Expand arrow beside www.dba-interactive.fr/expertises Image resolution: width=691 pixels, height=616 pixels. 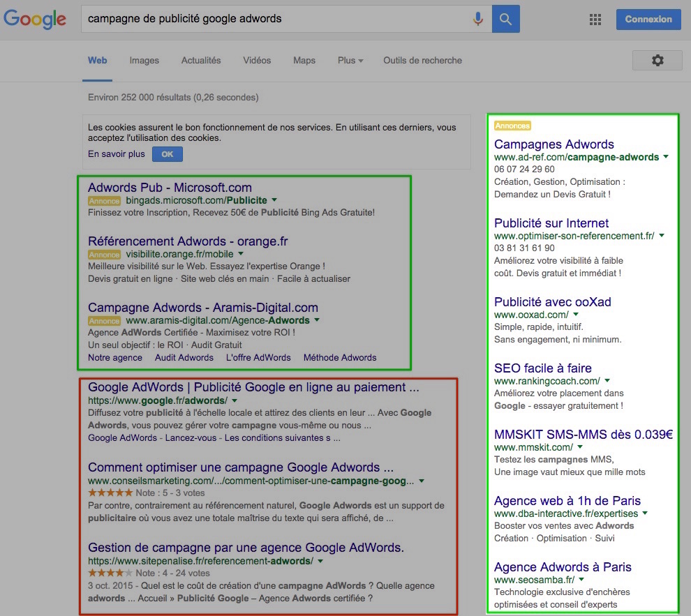(x=645, y=513)
